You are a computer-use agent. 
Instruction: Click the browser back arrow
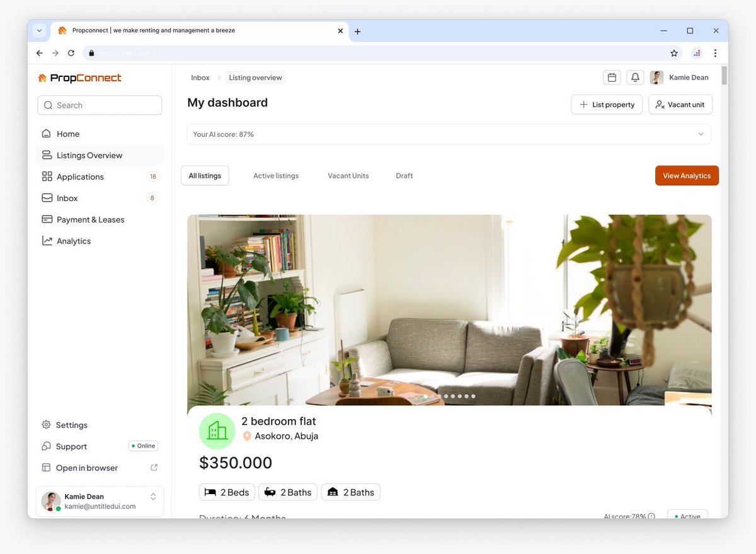point(40,54)
